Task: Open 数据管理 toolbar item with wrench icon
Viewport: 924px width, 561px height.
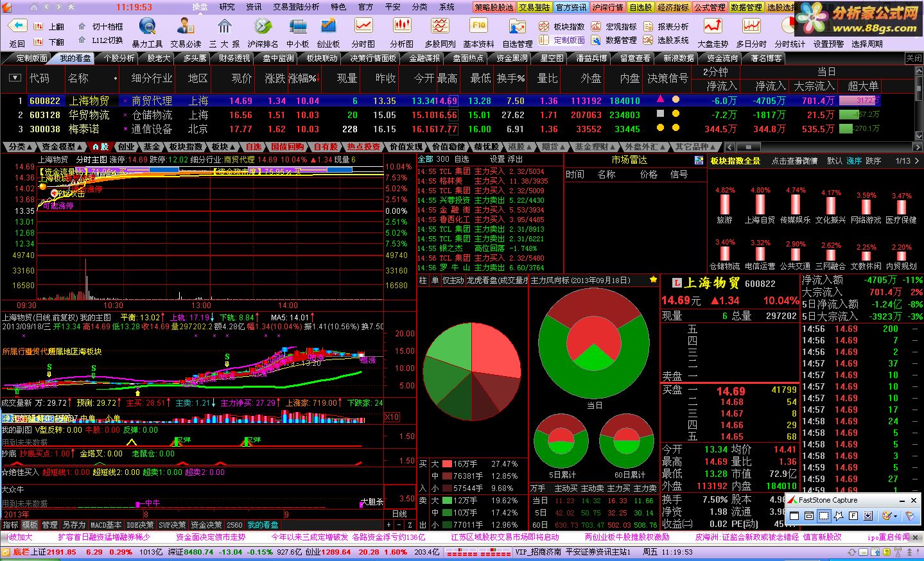Action: 614,40
